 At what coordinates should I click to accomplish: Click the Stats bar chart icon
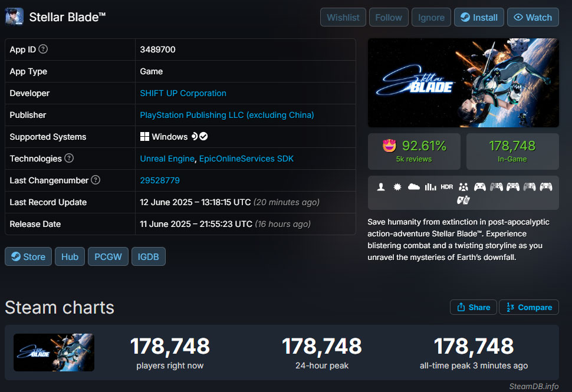pyautogui.click(x=430, y=187)
